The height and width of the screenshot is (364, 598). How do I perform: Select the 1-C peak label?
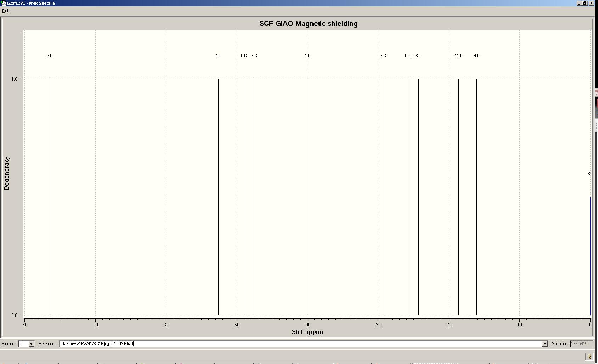308,56
